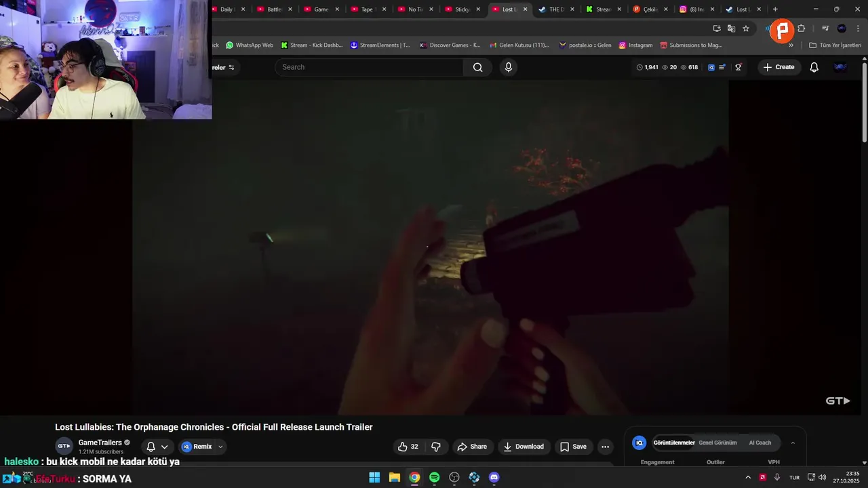Click the Share button

tap(472, 447)
